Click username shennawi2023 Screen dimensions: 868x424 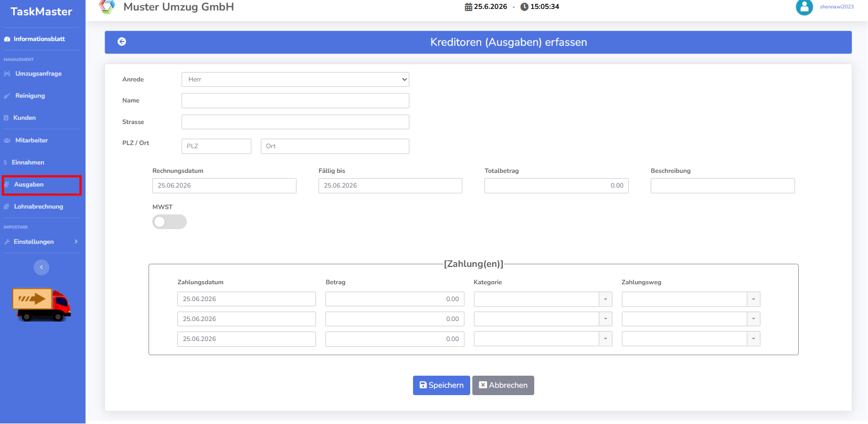pyautogui.click(x=837, y=7)
